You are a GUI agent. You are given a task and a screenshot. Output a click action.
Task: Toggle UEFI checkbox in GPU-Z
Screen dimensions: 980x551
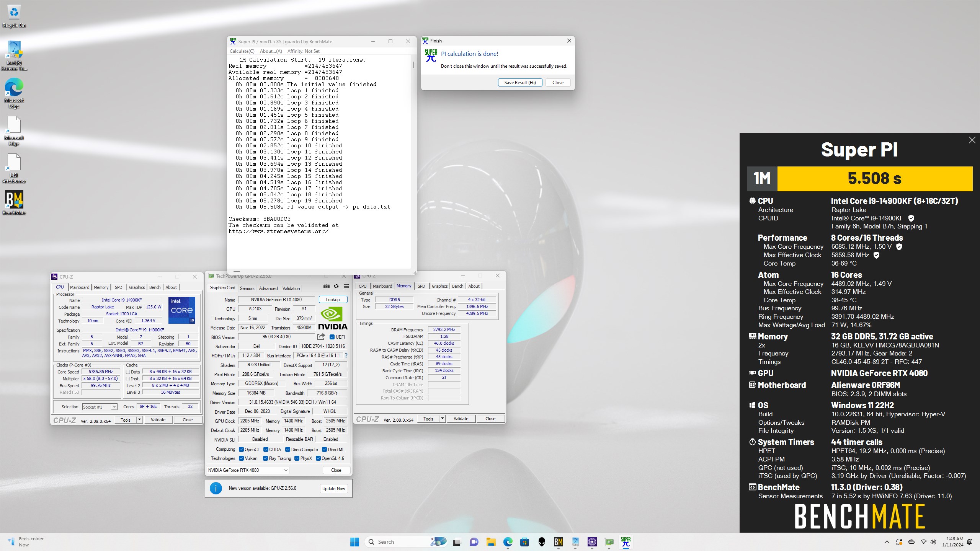pos(332,337)
